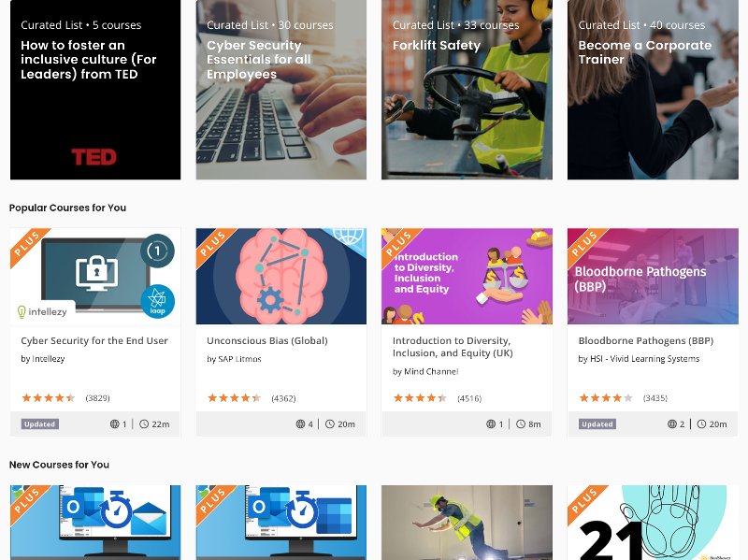Open Introduction to Diversity, Inclusion, and Equity (UK)
The width and height of the screenshot is (748, 560).
point(453,347)
